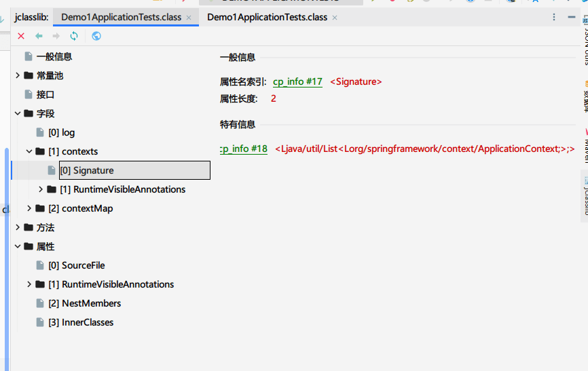588x371 pixels.
Task: Close the second Demo1ApplicationTests.class tab
Action: (x=335, y=18)
